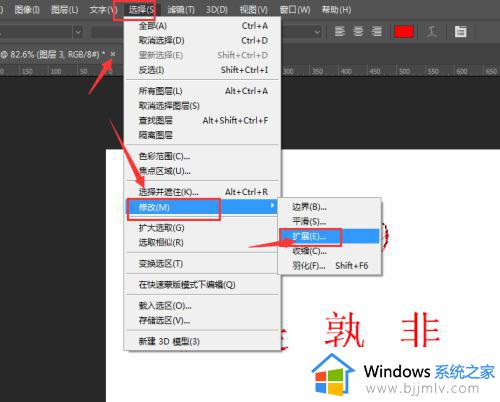Choose 新建 3D 模型(3) menu entry

[x=203, y=341]
